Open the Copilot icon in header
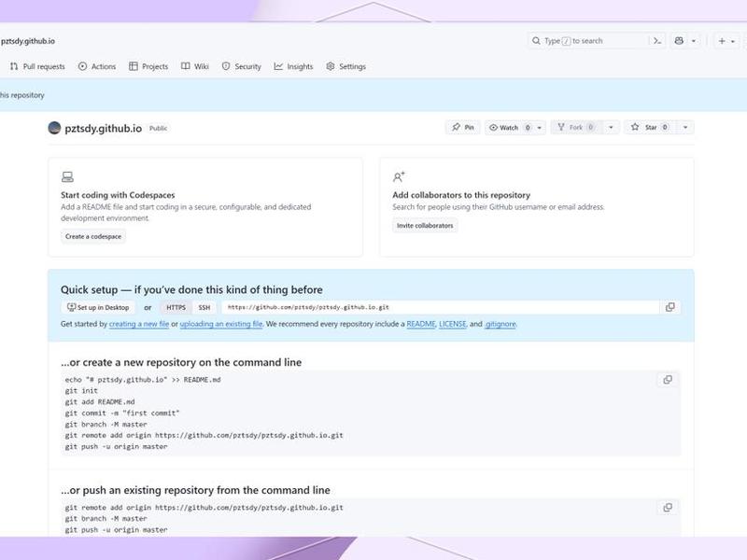 pos(679,41)
